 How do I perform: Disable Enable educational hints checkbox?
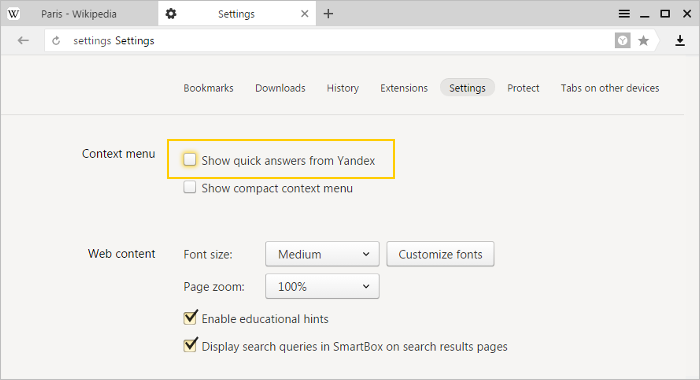(x=190, y=317)
